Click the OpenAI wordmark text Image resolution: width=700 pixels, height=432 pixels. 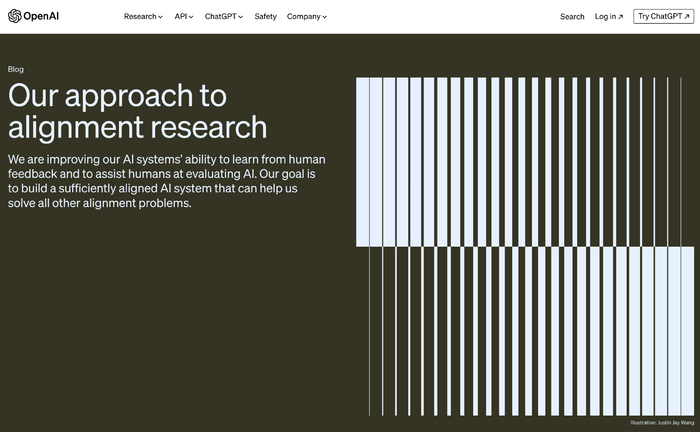click(x=44, y=16)
